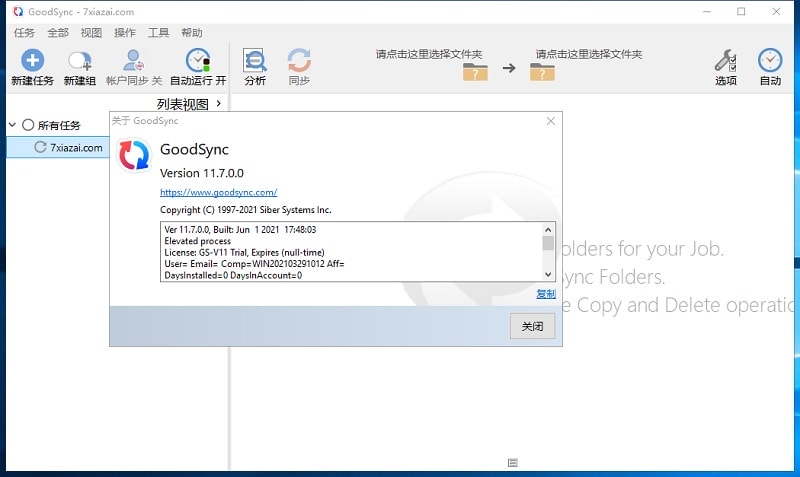Click the Auto (自动) clock icon
The height and width of the screenshot is (477, 800).
tap(769, 61)
